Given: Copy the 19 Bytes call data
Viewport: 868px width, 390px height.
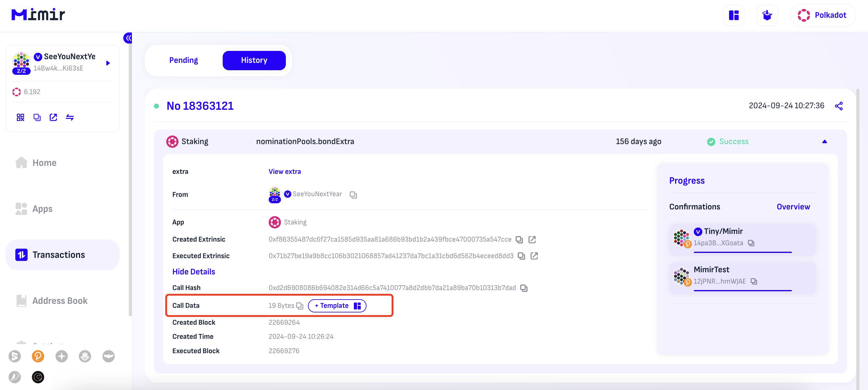Looking at the screenshot, I should click(300, 306).
